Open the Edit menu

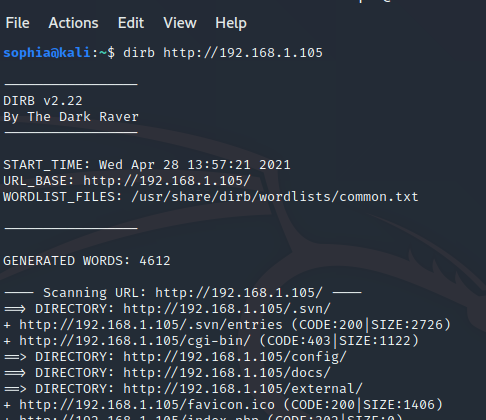tap(131, 23)
